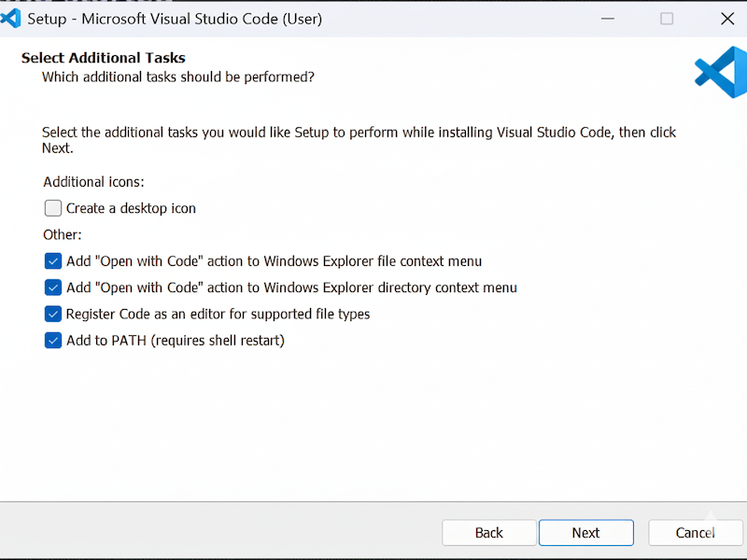Toggle the Add to PATH checkbox

pyautogui.click(x=53, y=341)
